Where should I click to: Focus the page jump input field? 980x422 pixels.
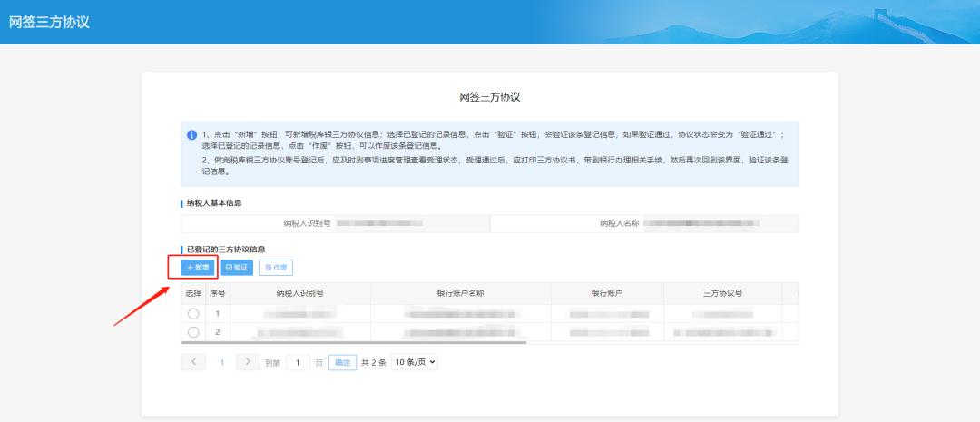point(299,363)
